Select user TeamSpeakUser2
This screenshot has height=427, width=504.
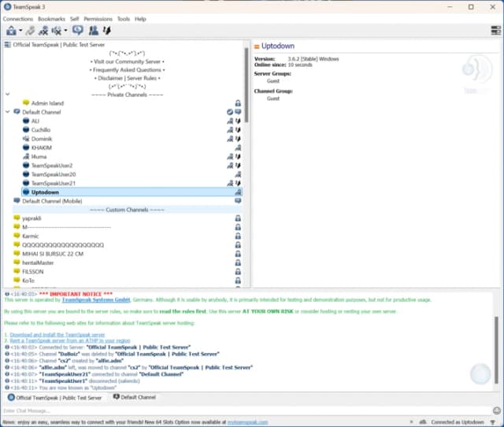click(52, 165)
